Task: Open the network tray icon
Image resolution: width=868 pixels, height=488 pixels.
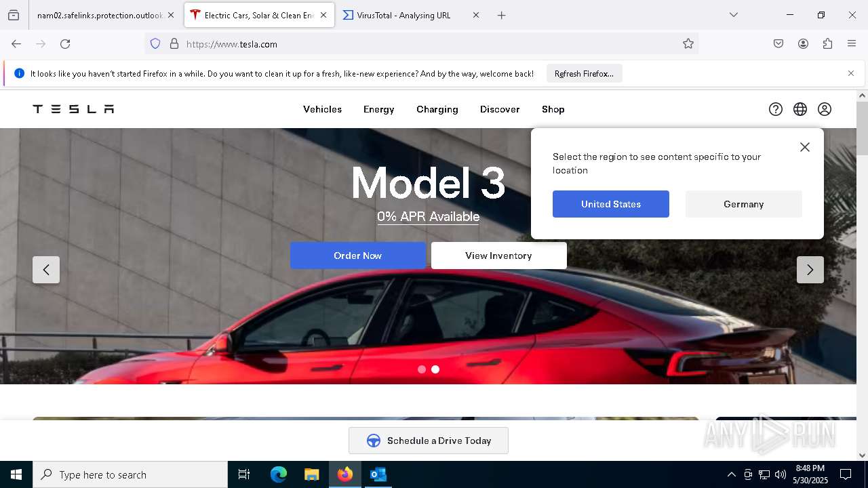Action: [764, 474]
